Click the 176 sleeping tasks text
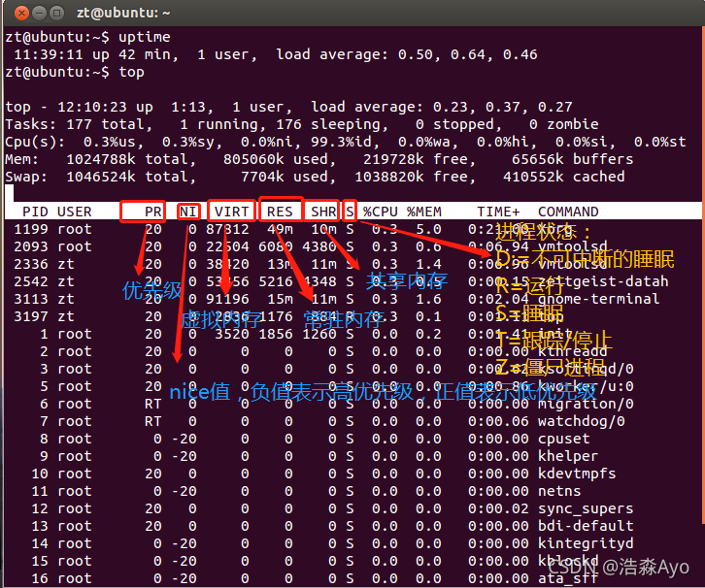Image resolution: width=705 pixels, height=588 pixels. [x=332, y=124]
